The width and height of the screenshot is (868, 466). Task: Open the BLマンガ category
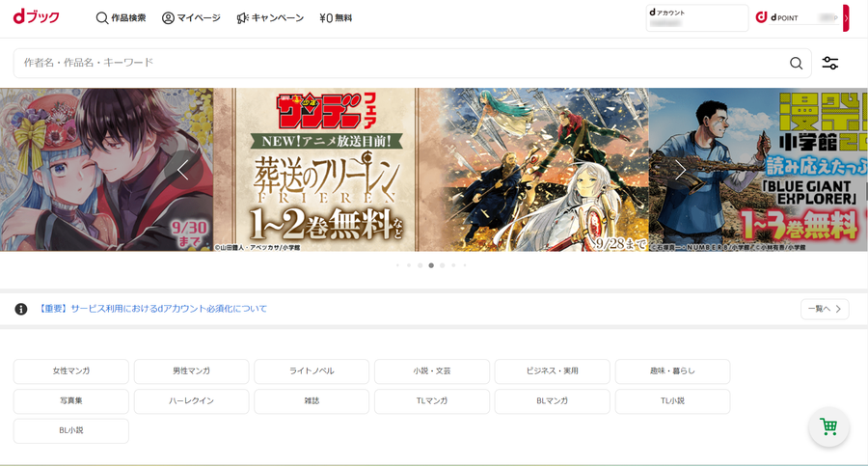552,401
